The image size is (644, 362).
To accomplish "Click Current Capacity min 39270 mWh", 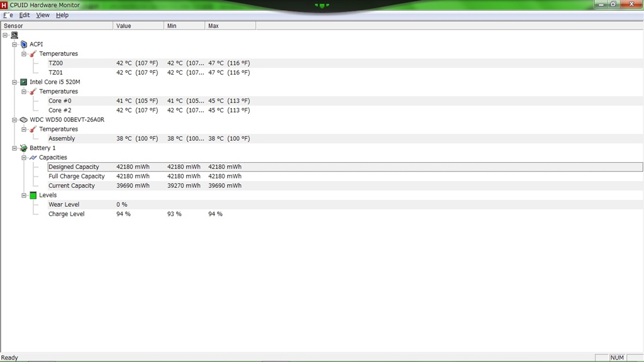I will point(184,186).
